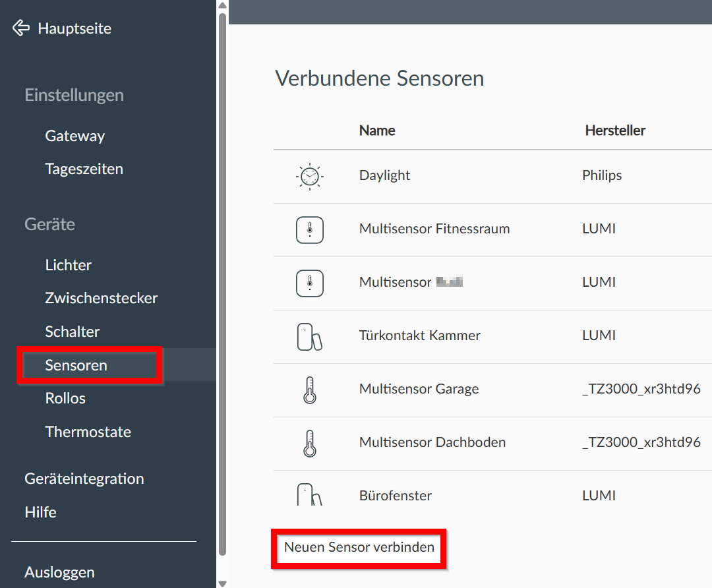Image resolution: width=712 pixels, height=588 pixels.
Task: Open the Geräteintegration page
Action: point(84,479)
